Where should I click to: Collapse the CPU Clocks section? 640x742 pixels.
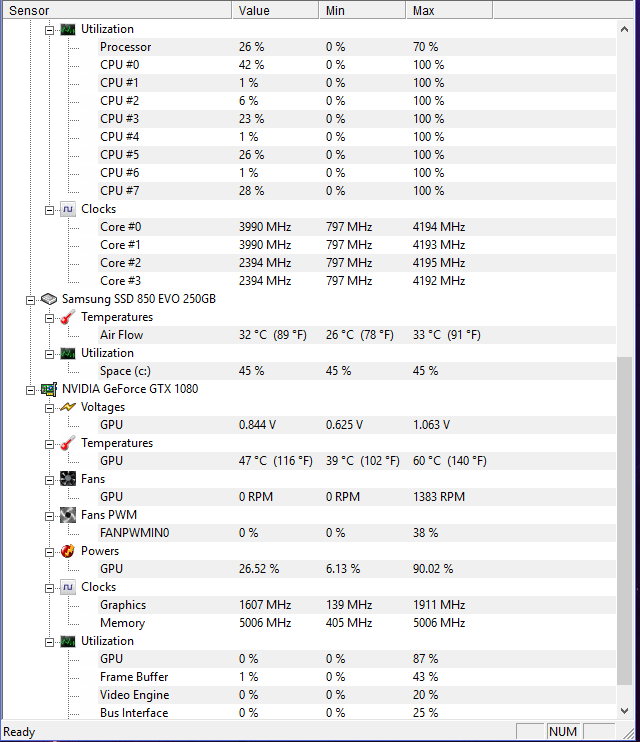coord(49,210)
